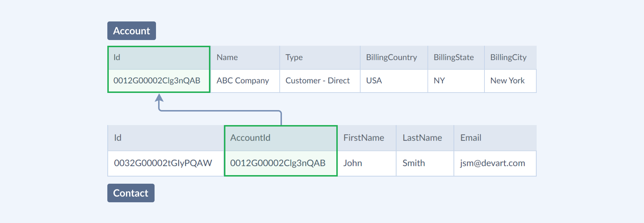644x223 pixels.
Task: Select the Smith cell
Action: click(x=425, y=163)
